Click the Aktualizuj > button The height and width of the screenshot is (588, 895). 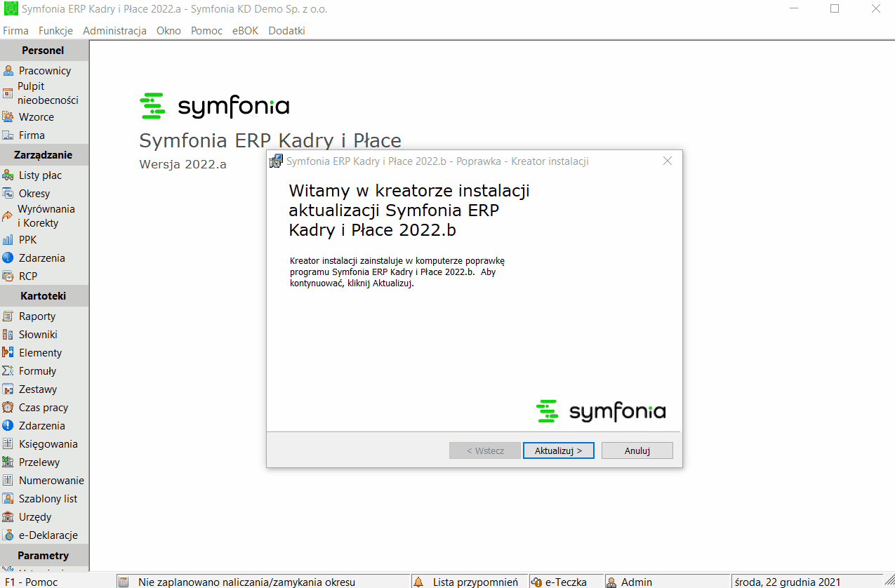[x=559, y=450]
